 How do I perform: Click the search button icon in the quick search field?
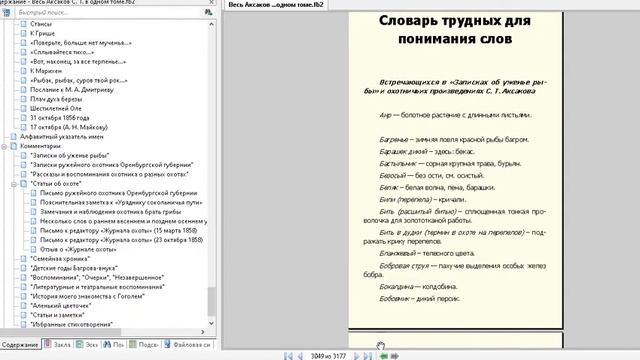point(208,13)
